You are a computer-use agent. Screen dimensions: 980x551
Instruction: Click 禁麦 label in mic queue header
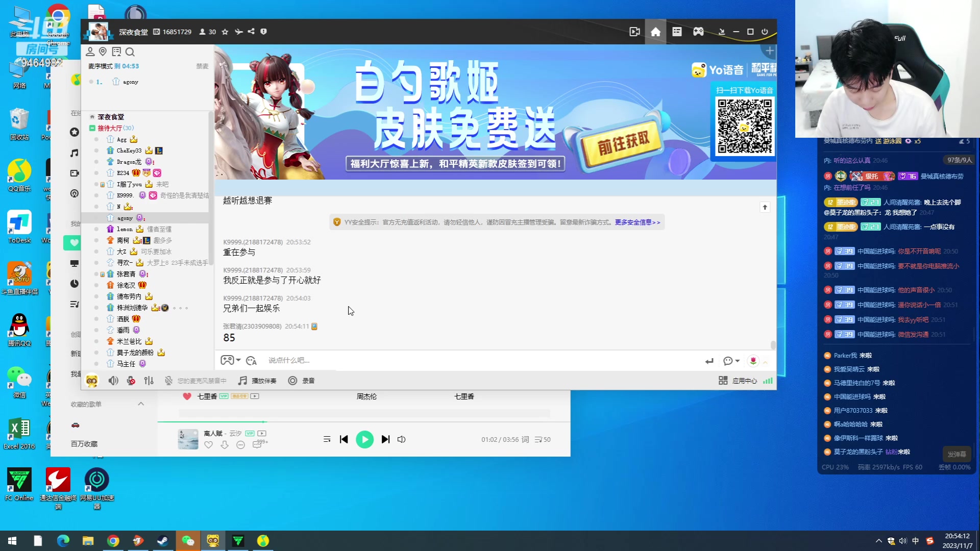tap(203, 66)
